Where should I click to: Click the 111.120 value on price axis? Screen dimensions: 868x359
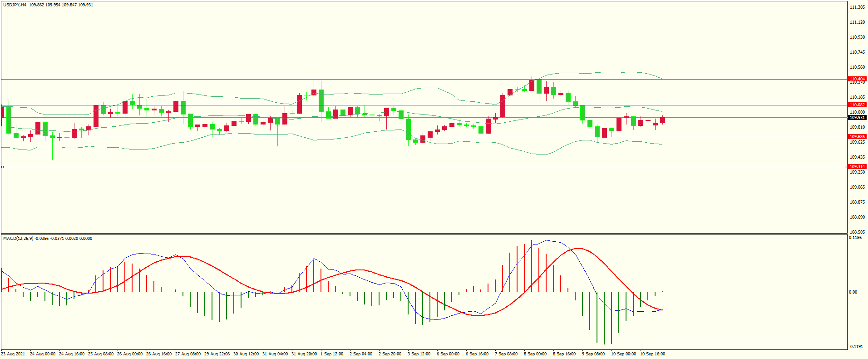(x=857, y=22)
